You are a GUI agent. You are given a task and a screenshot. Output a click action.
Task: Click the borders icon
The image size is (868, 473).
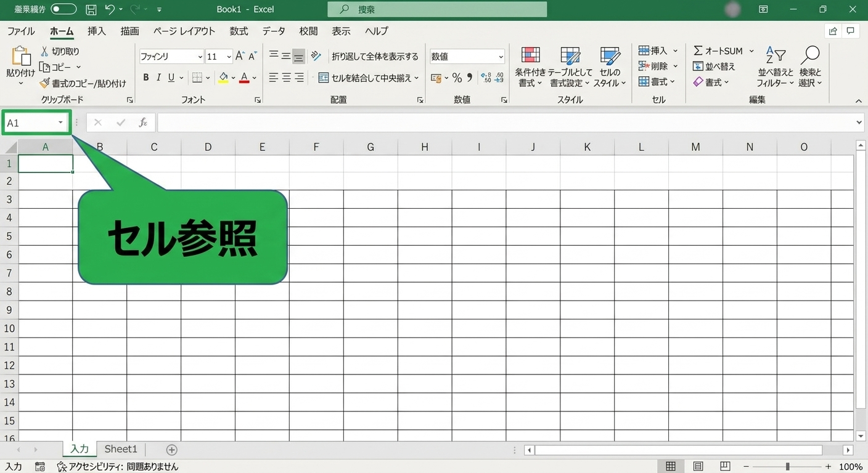pyautogui.click(x=197, y=78)
